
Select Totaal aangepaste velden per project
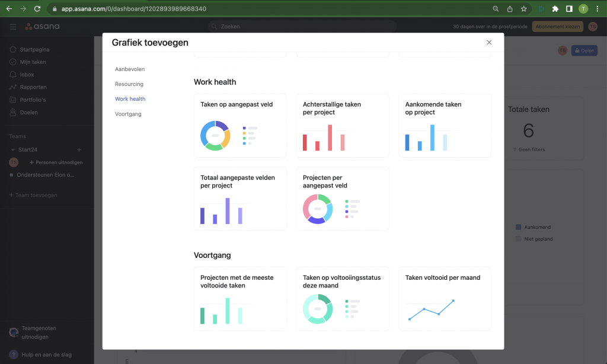tap(240, 199)
